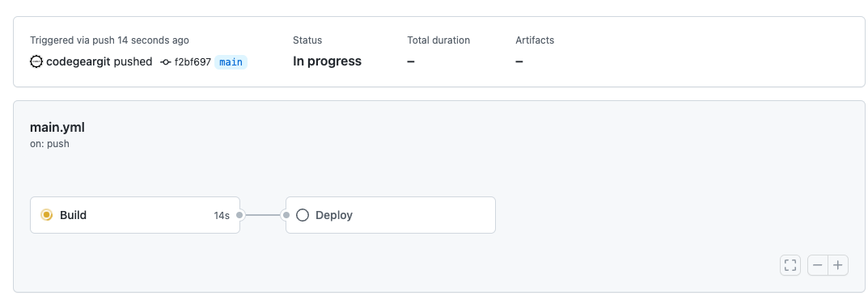Zoom out the workflow graph
Viewport: 868px width, 308px height.
click(x=818, y=265)
